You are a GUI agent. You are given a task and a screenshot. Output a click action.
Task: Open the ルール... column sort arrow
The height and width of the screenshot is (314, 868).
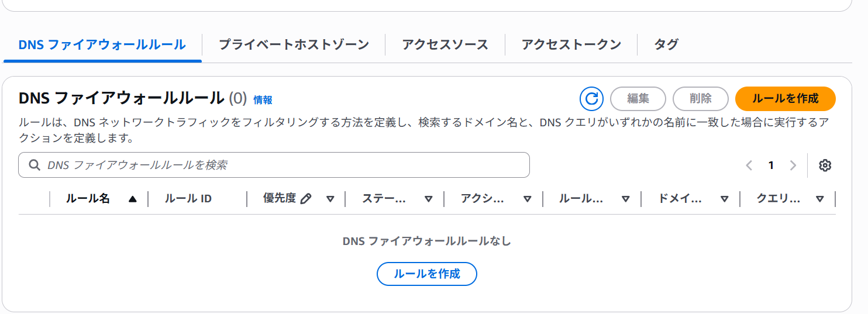tap(626, 199)
